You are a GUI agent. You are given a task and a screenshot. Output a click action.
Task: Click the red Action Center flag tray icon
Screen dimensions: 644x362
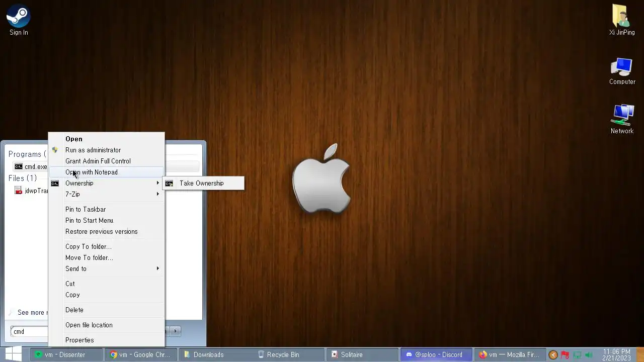click(x=565, y=355)
